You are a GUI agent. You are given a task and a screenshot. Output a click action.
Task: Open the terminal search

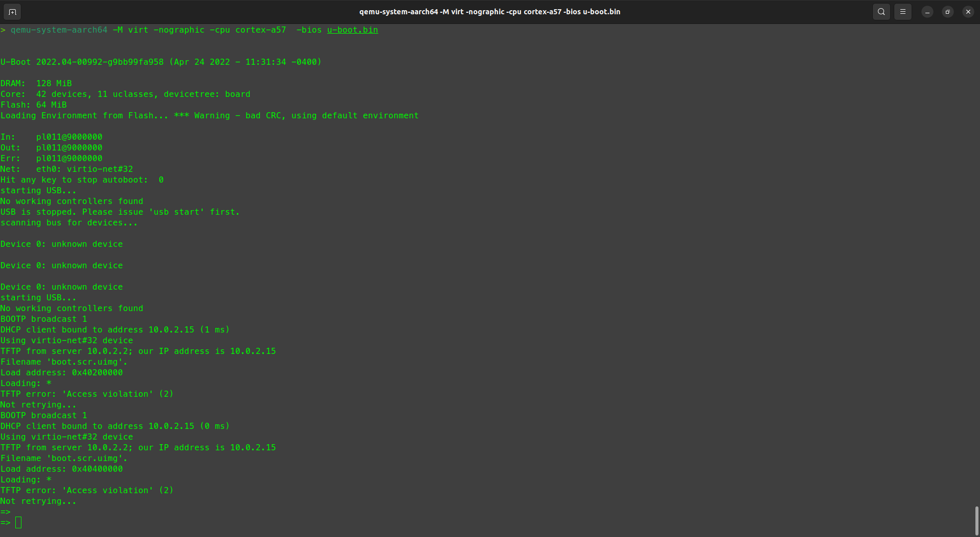[x=881, y=12]
